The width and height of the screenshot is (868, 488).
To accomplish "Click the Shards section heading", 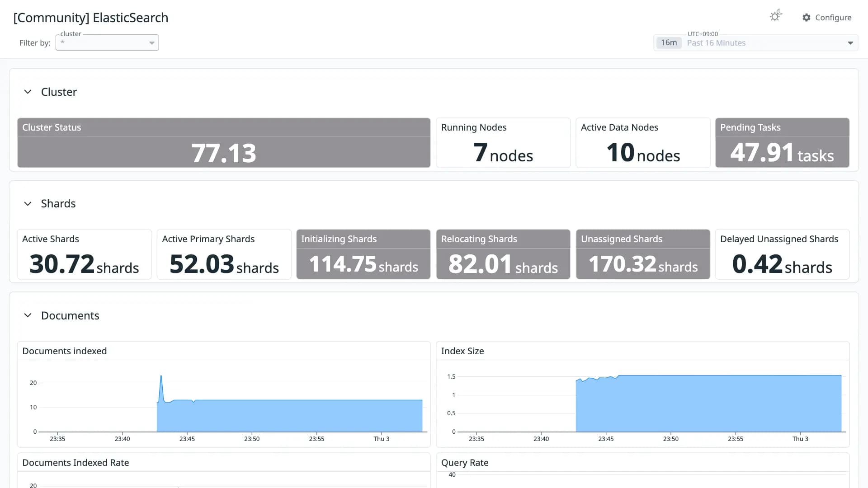I will coord(58,204).
